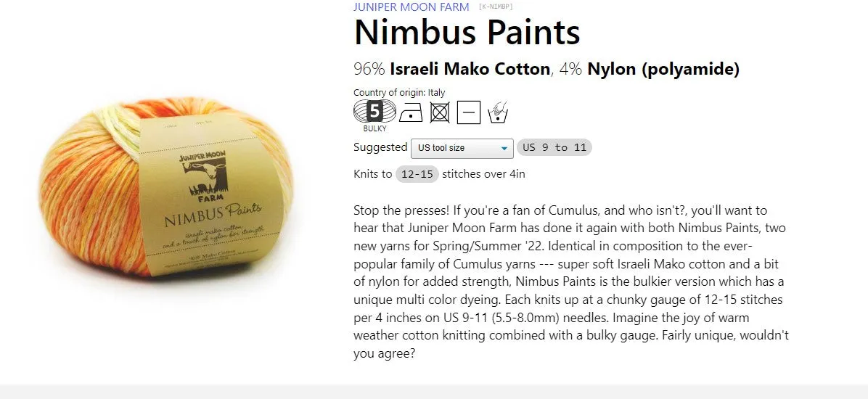Viewport: 868px width, 399px height.
Task: Click the product description paragraph
Action: point(571,281)
